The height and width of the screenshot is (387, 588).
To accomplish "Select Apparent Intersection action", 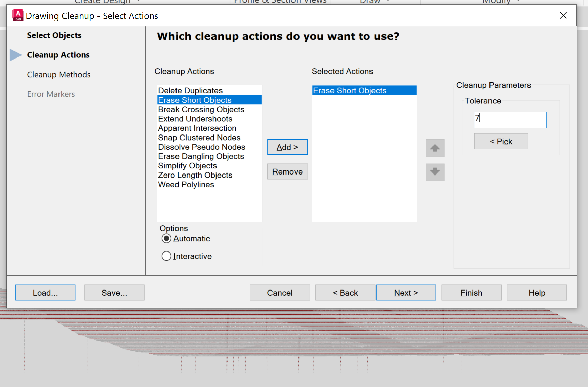I will [209, 128].
